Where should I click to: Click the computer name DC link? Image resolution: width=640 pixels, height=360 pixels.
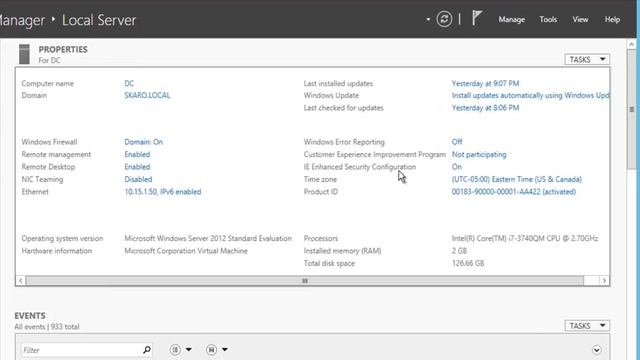(129, 83)
